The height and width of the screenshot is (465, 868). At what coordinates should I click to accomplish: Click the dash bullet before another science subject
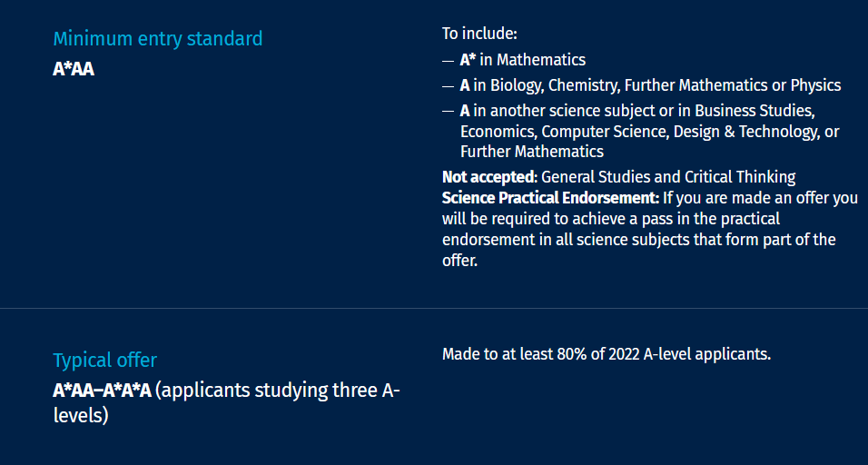(x=448, y=112)
